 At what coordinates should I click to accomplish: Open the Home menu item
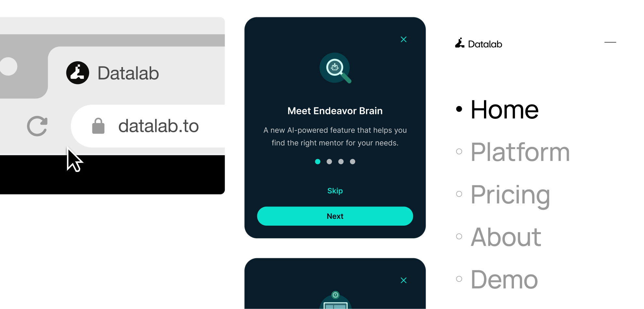click(504, 110)
